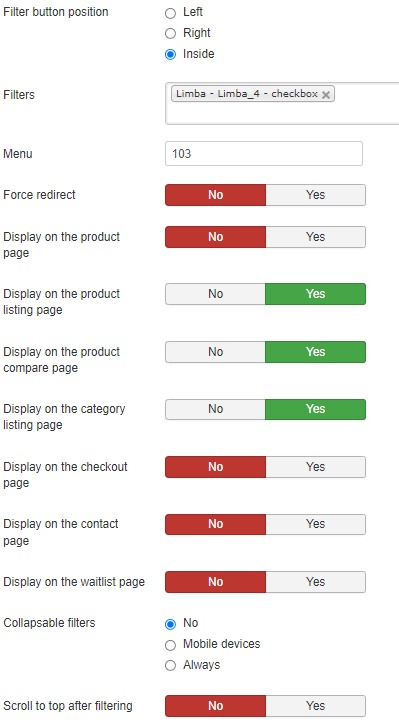The width and height of the screenshot is (399, 724).
Task: Select Left filter button position
Action: [170, 13]
